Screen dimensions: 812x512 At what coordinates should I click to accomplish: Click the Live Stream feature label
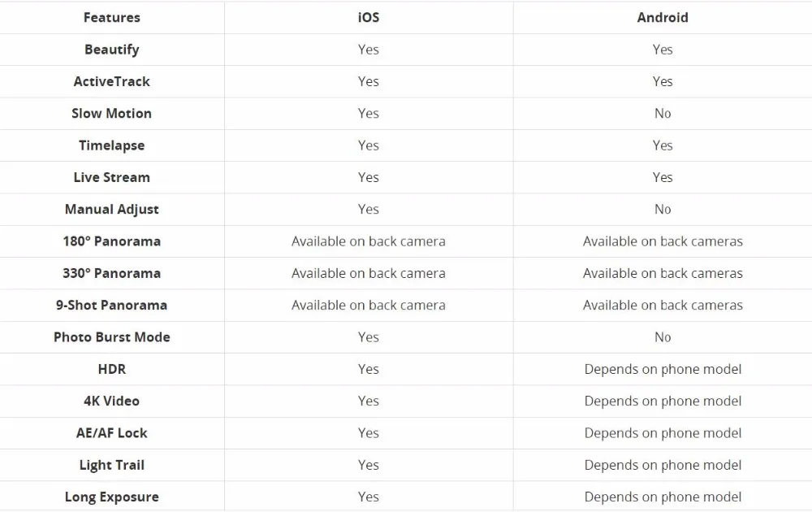[112, 177]
